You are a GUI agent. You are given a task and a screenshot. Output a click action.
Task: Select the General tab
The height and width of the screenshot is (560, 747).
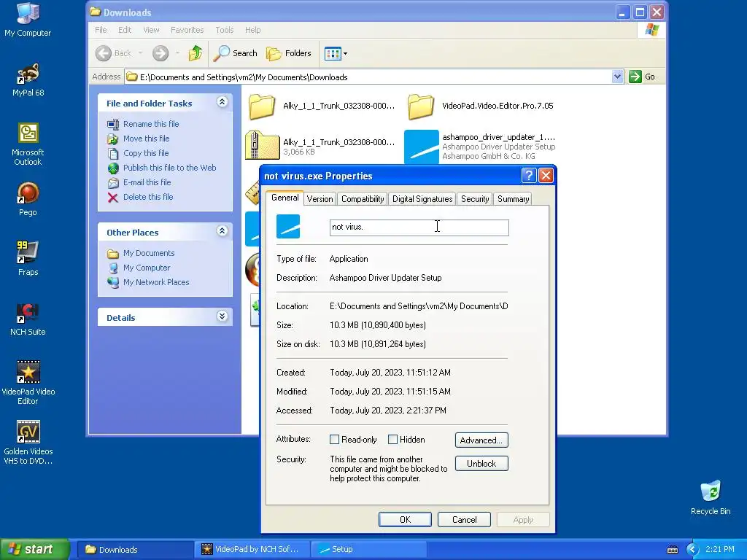pos(285,198)
